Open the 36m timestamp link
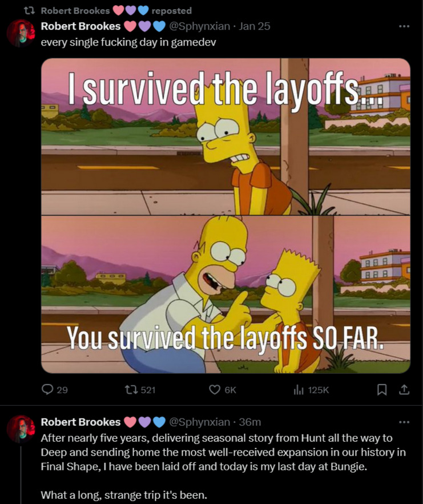This screenshot has height=504, width=423. (x=250, y=422)
